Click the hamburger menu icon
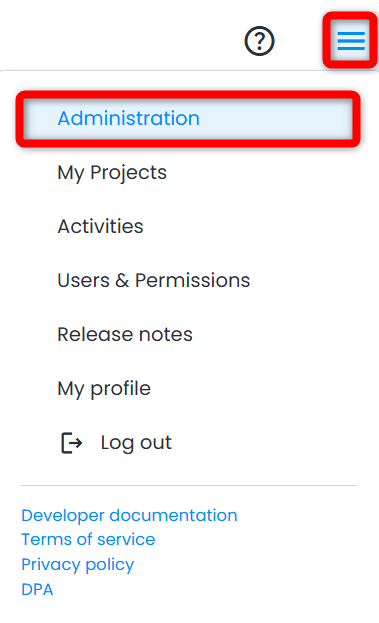This screenshot has height=623, width=379. pyautogui.click(x=351, y=41)
